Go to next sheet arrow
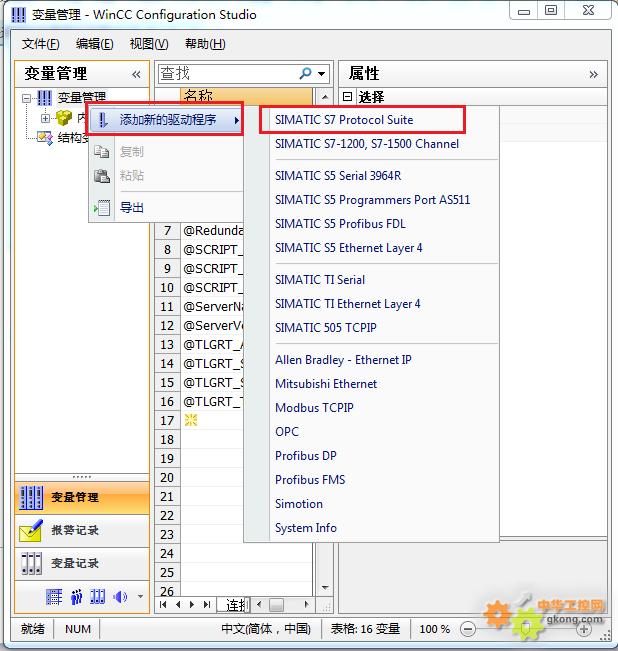The width and height of the screenshot is (618, 651). [x=192, y=604]
